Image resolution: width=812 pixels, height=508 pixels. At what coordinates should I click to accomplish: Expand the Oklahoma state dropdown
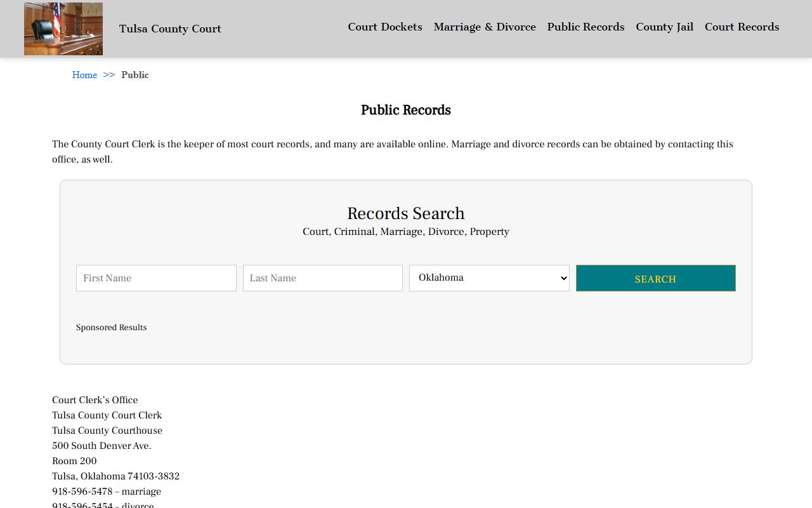click(489, 278)
